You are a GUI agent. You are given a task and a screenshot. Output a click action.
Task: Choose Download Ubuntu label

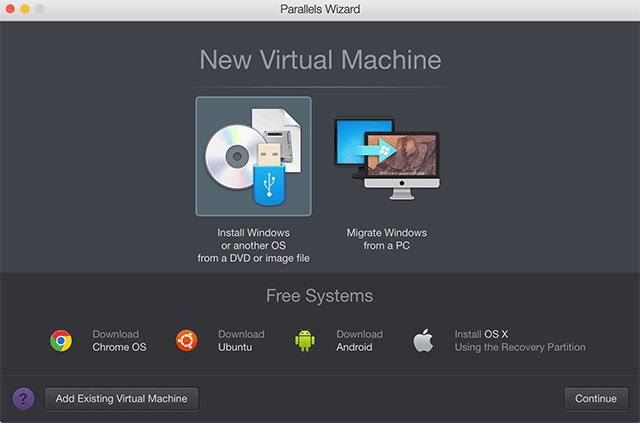click(241, 341)
